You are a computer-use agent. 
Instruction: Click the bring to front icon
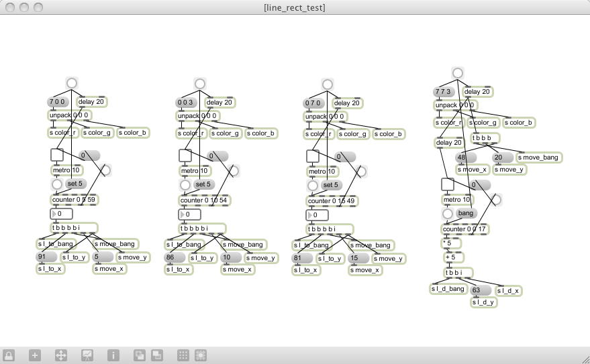pyautogui.click(x=140, y=355)
